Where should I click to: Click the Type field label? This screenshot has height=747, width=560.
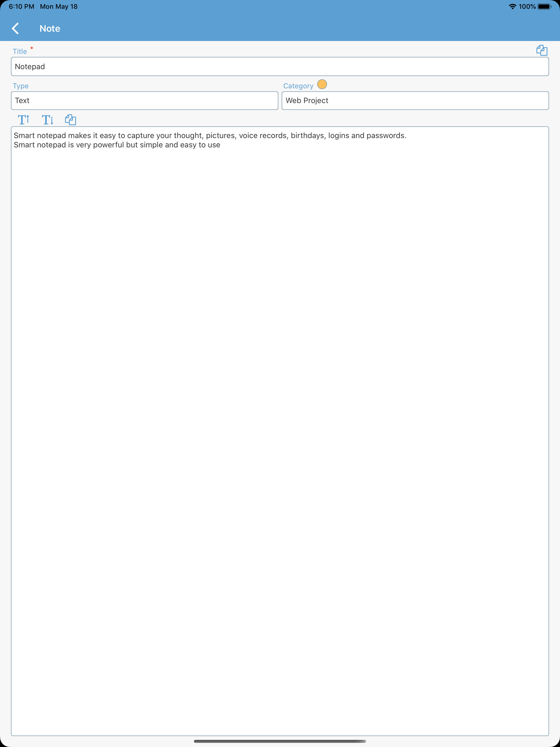pyautogui.click(x=20, y=86)
